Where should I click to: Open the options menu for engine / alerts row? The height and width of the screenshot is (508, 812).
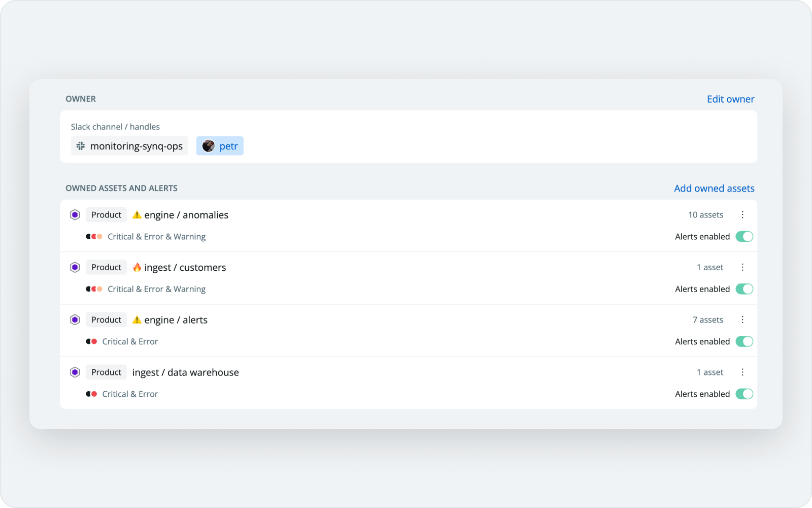point(742,320)
